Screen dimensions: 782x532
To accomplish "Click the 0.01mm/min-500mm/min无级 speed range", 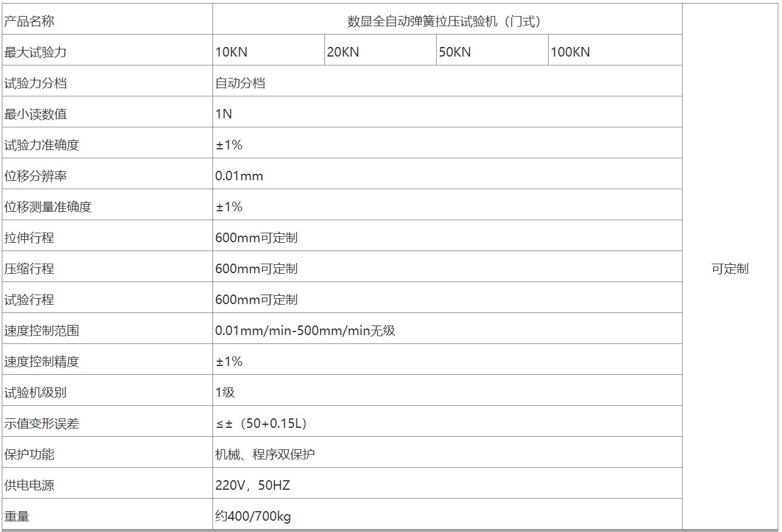I will pos(305,331).
